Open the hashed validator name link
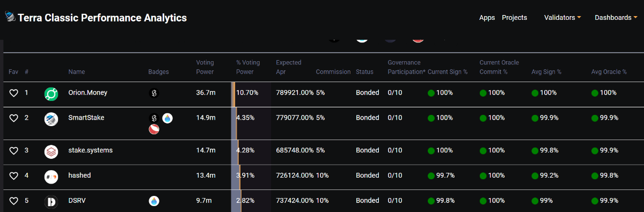644x212 pixels. 79,176
